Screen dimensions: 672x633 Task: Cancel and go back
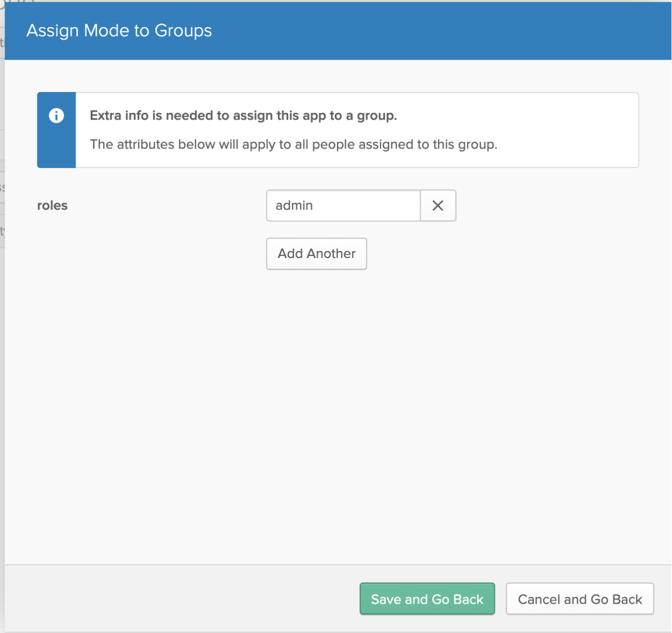pos(580,599)
